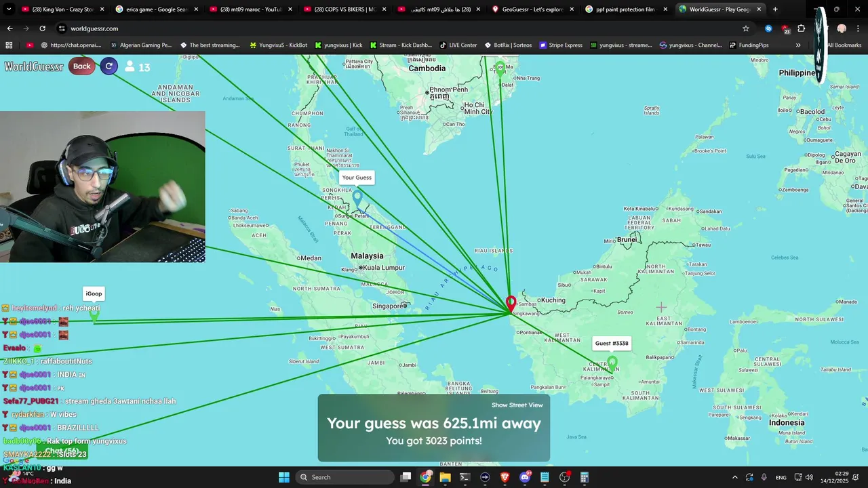Expand hidden bookmarks chevron
Screen dimensions: 868x488
click(x=797, y=45)
